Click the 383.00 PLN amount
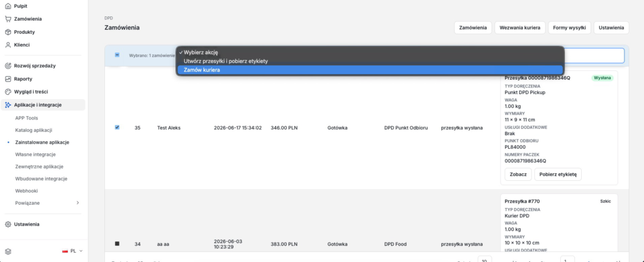 pos(284,244)
